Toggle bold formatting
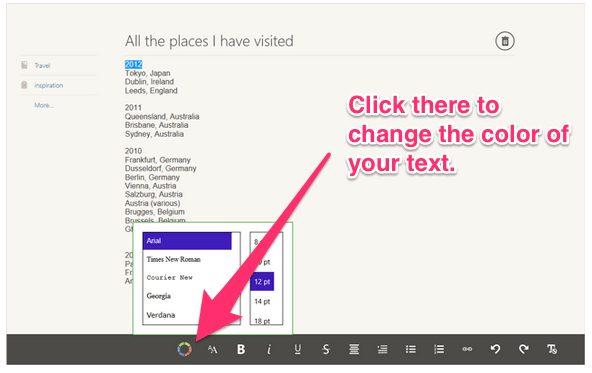This screenshot has height=373, width=592. tap(241, 350)
